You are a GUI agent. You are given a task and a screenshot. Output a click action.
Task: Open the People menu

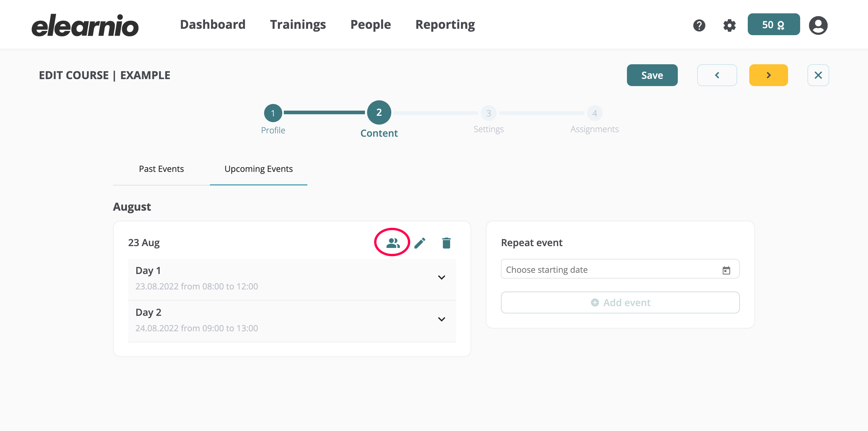[x=371, y=25]
